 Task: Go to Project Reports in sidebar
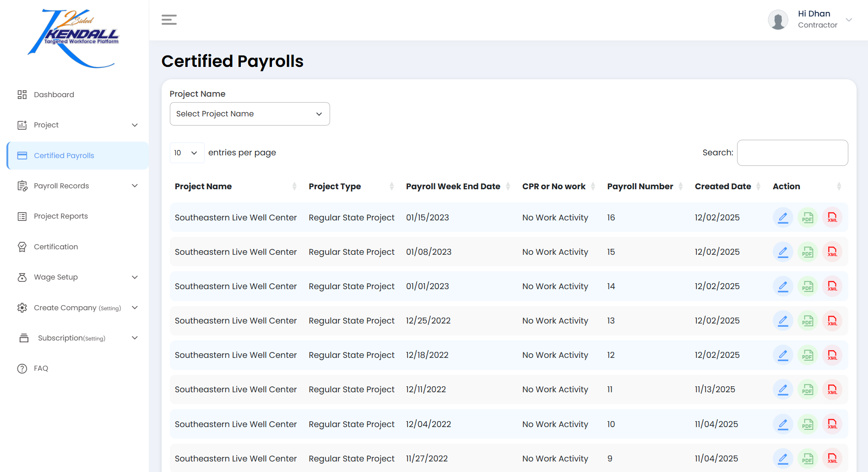[60, 216]
